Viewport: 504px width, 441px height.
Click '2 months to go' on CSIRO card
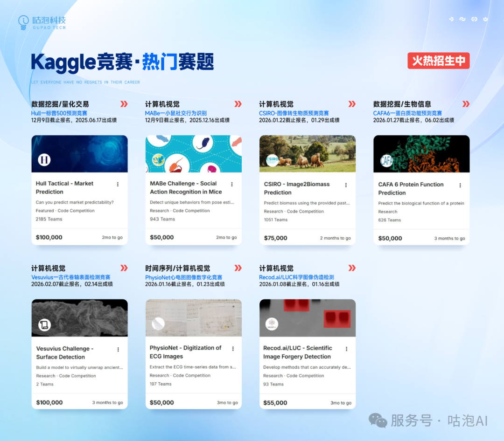pos(335,238)
